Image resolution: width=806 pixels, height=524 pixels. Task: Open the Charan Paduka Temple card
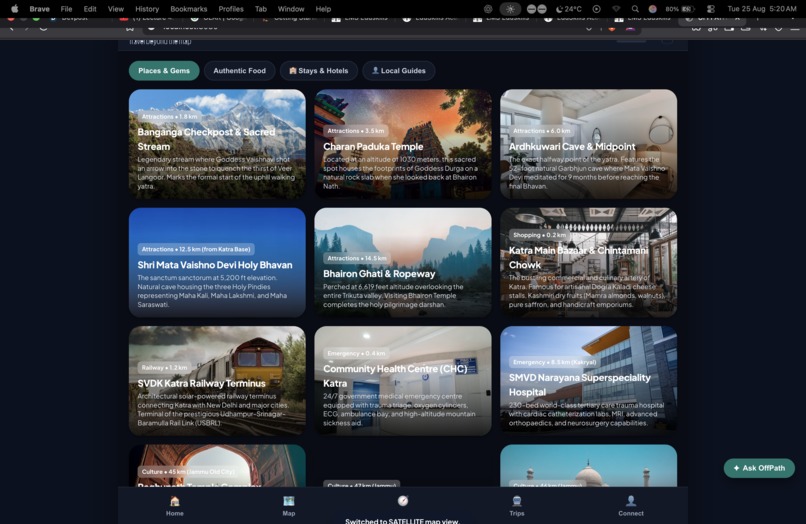click(x=402, y=144)
